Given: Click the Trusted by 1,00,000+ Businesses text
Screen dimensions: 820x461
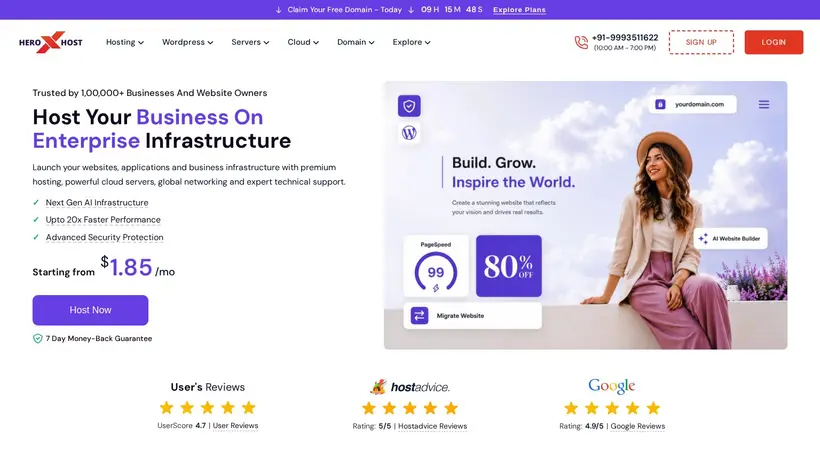Looking at the screenshot, I should point(150,93).
